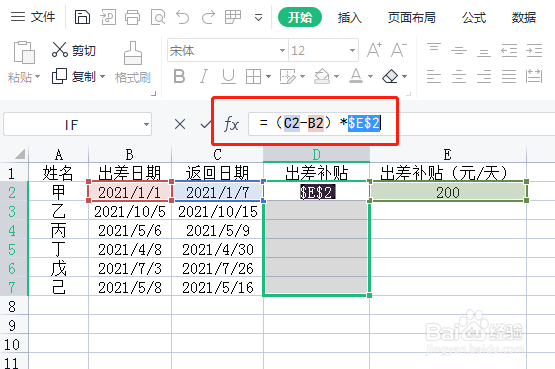
Task: Toggle Italic formatting
Action: pyautogui.click(x=204, y=76)
